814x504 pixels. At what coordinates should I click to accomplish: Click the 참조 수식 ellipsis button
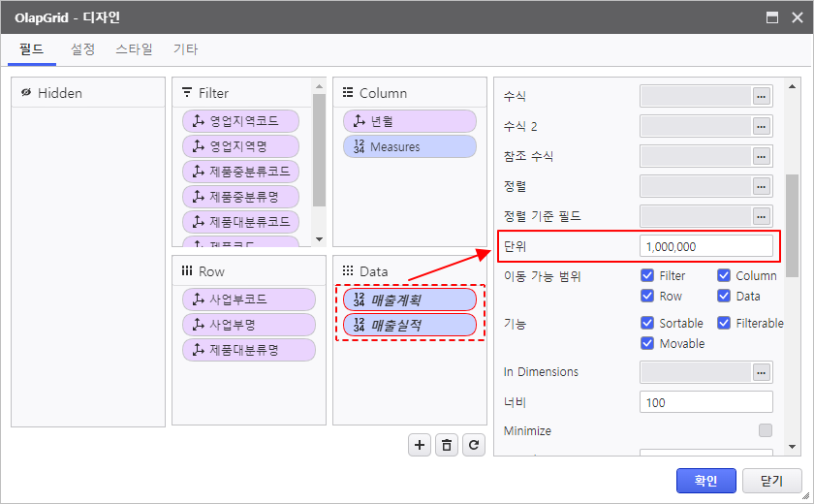pyautogui.click(x=762, y=156)
